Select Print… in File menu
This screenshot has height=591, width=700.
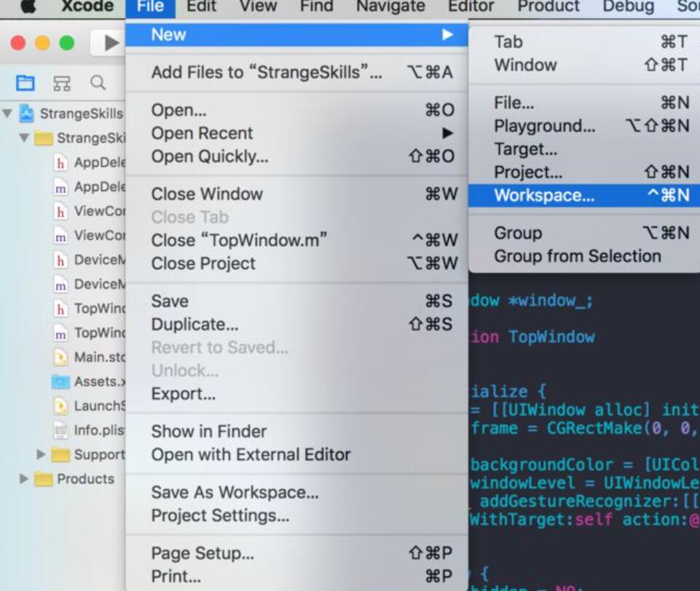point(297,576)
